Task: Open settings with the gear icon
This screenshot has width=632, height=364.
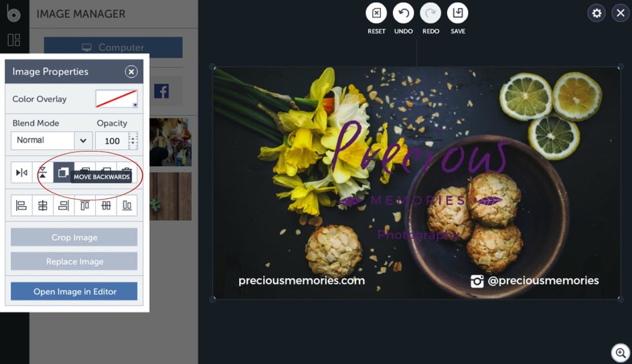Action: coord(597,13)
